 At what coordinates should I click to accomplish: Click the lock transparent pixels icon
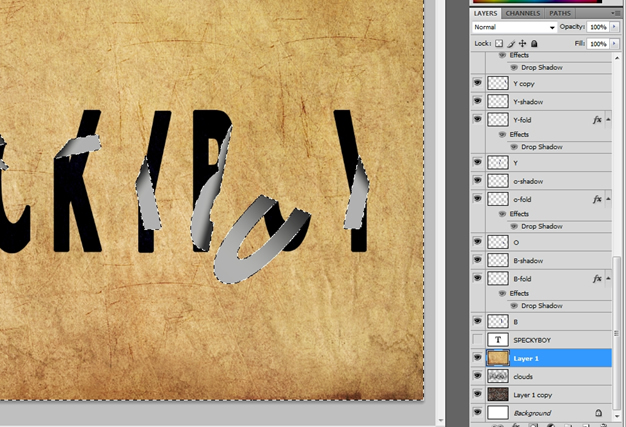click(499, 43)
